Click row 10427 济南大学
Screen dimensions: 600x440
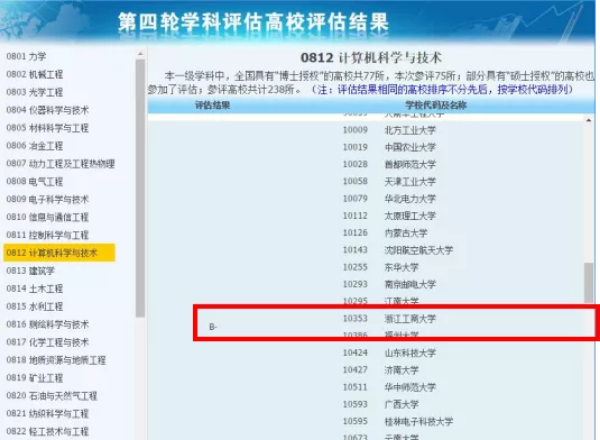381,370
